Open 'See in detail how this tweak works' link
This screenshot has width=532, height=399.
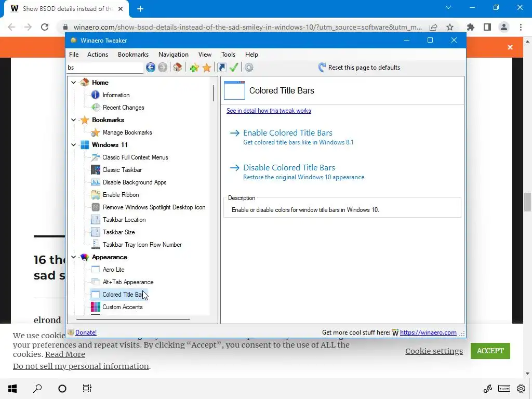[269, 111]
